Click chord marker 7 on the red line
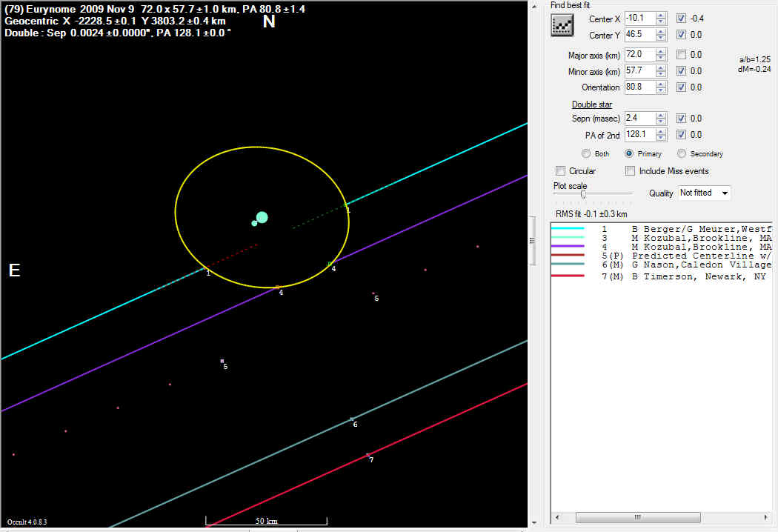Viewport: 778px width, 532px height. pyautogui.click(x=368, y=455)
